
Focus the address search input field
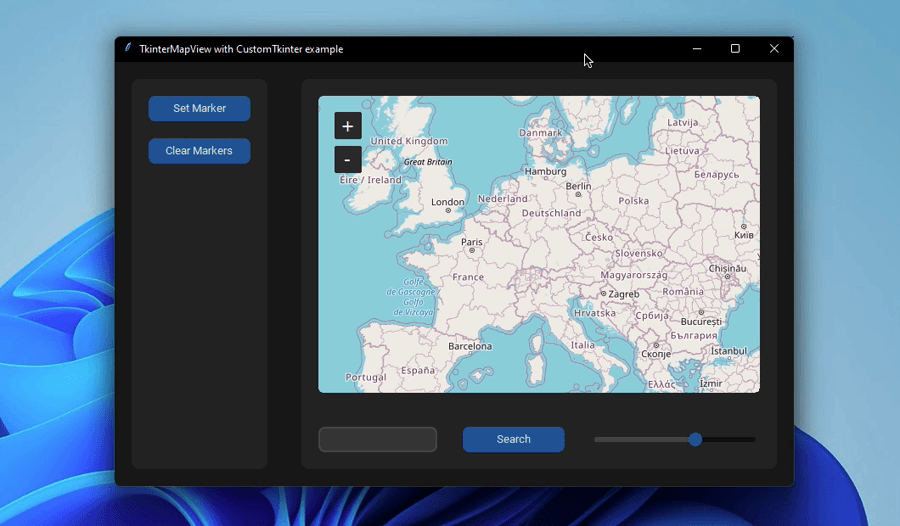tap(377, 439)
